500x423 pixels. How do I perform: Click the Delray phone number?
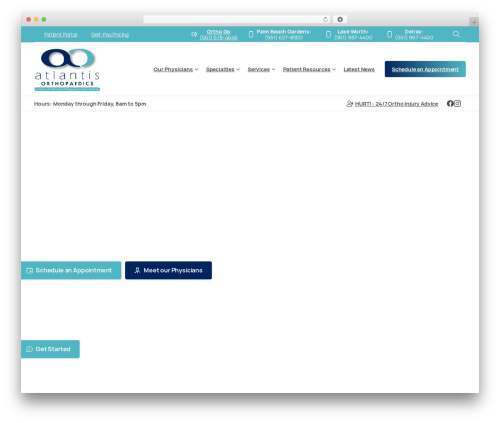(414, 38)
